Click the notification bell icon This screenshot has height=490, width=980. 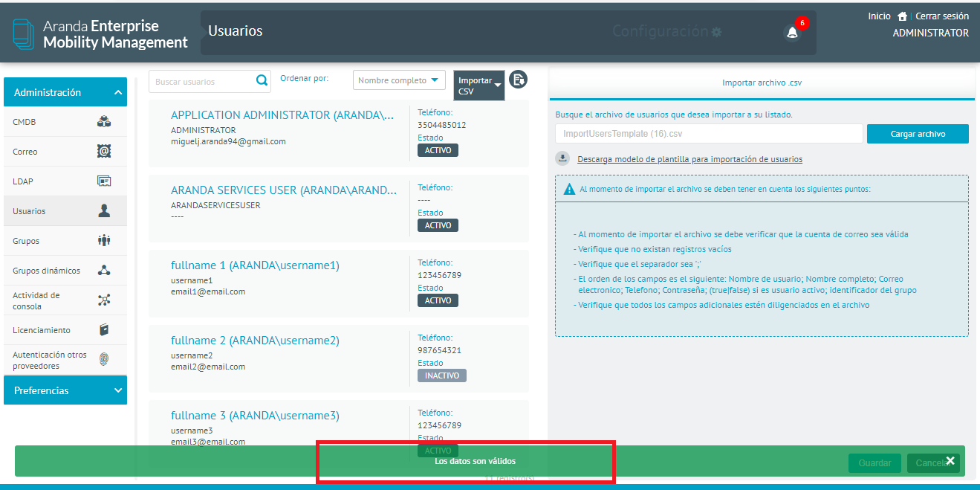pos(792,32)
